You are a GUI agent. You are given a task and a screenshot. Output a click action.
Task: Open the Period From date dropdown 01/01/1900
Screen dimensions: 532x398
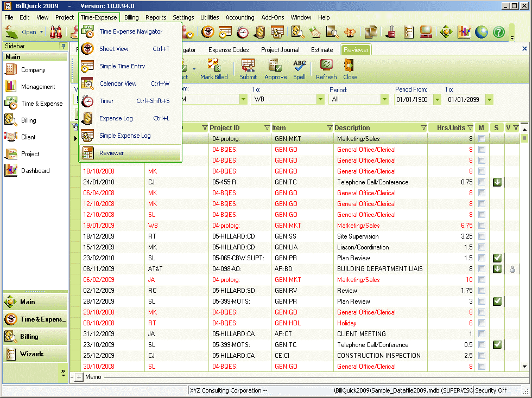coord(437,100)
